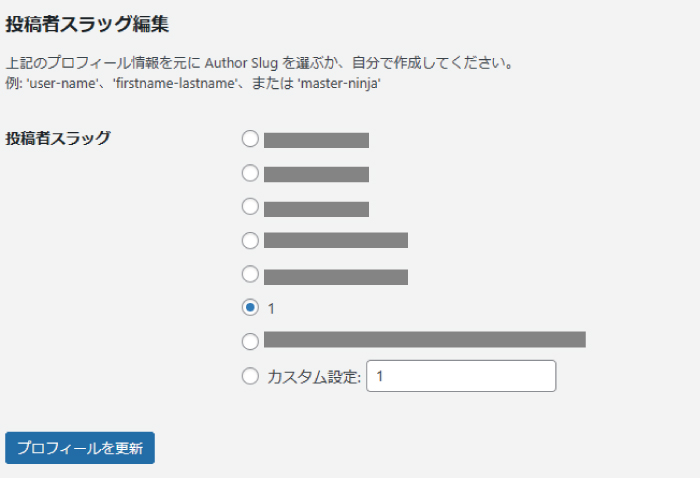Screen dimensions: 700x478
Task: Click the longest gray redacted slug label
Action: coord(424,340)
